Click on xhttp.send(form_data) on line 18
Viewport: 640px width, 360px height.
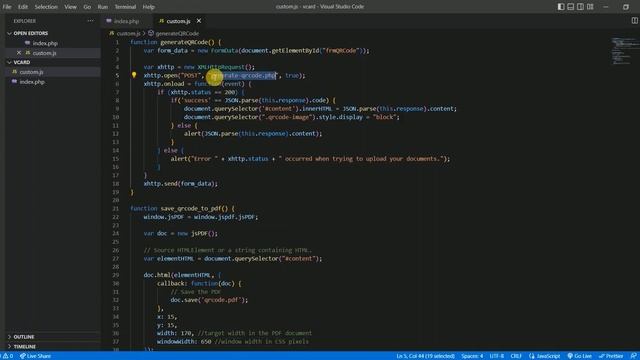click(180, 184)
